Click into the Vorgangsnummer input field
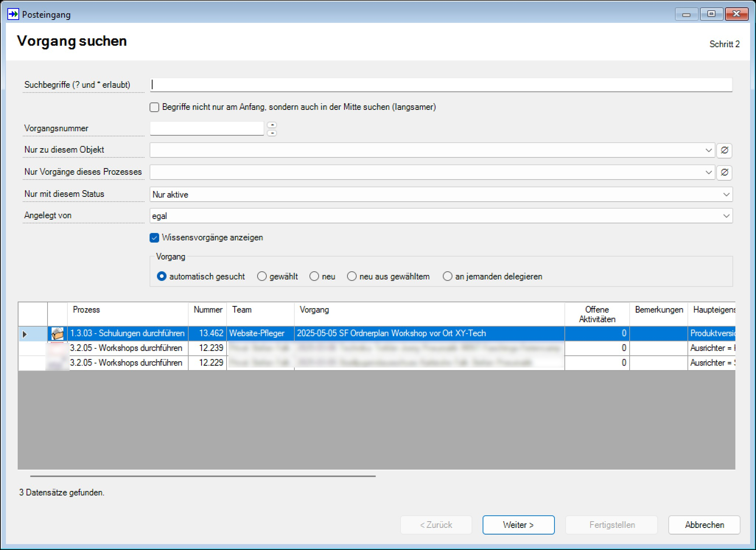 click(x=207, y=129)
